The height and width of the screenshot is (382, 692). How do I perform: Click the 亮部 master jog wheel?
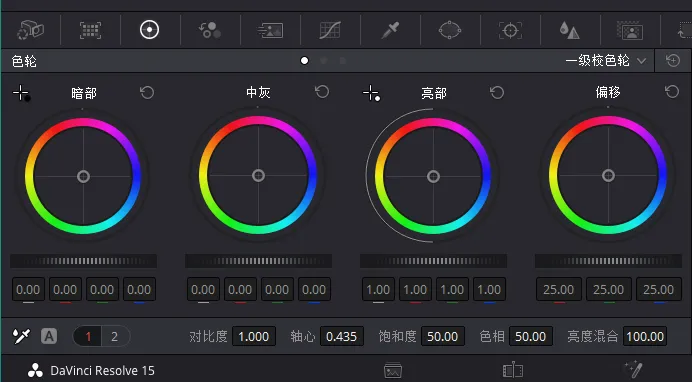point(433,261)
